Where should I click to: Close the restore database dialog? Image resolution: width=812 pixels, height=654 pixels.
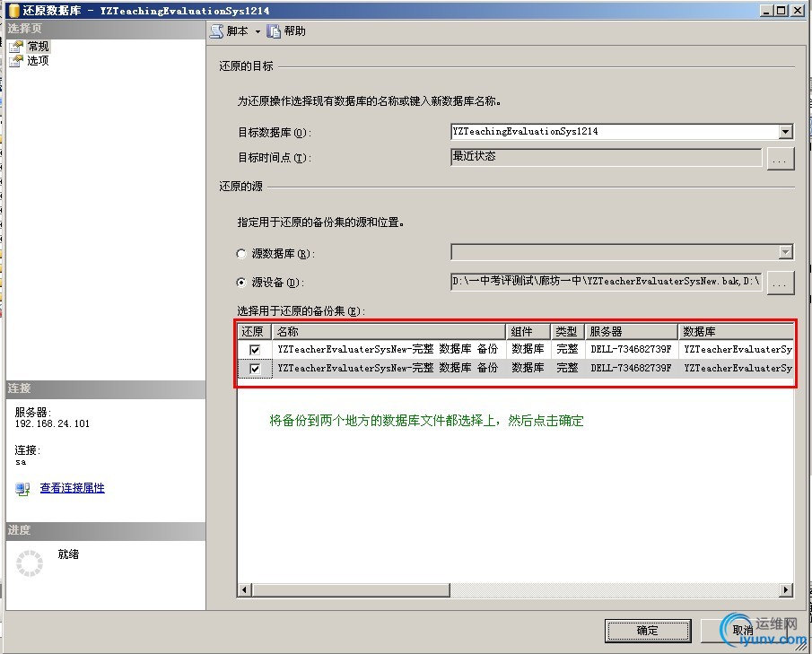(798, 11)
